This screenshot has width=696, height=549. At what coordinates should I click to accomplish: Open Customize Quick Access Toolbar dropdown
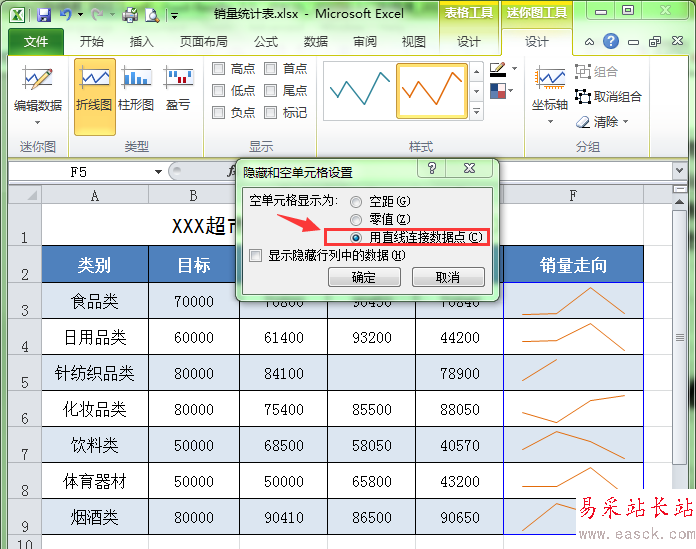(174, 16)
